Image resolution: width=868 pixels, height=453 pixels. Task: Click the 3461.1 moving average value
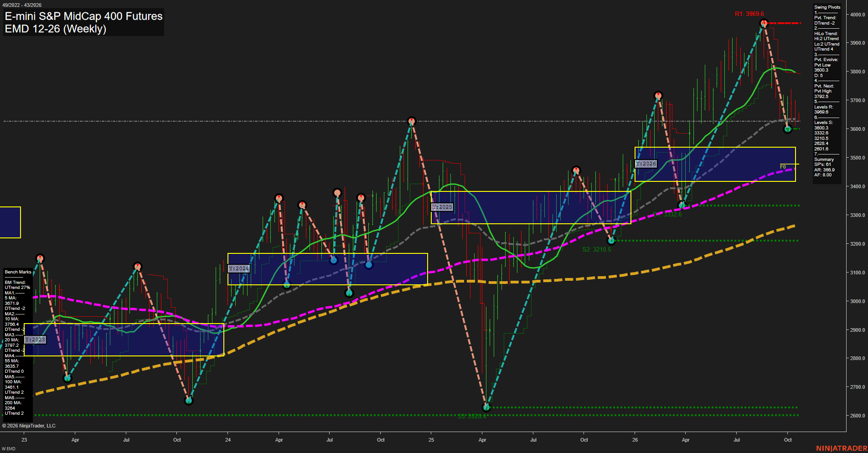(12, 387)
